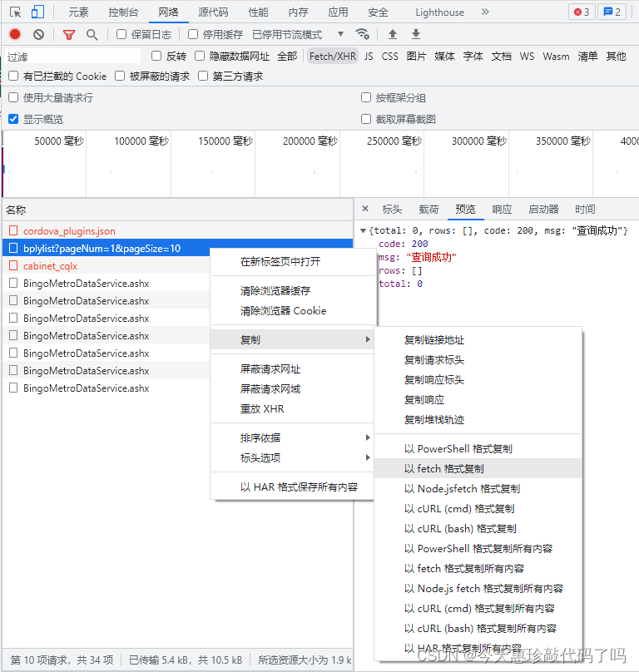Filter requests by 全部 type

pyautogui.click(x=287, y=57)
